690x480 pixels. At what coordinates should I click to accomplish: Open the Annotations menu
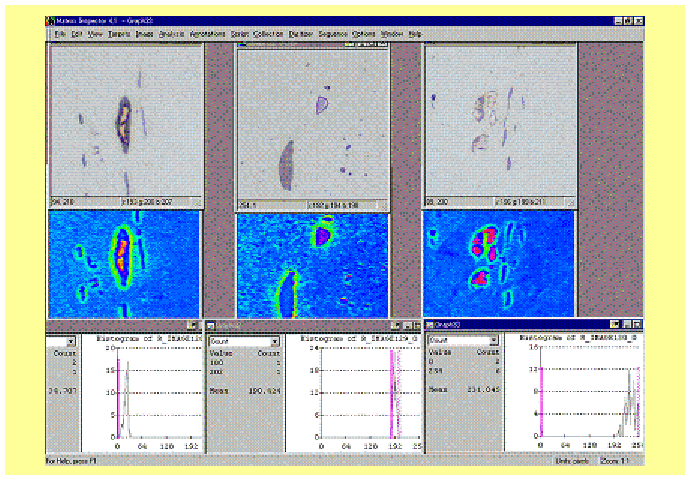coord(207,34)
